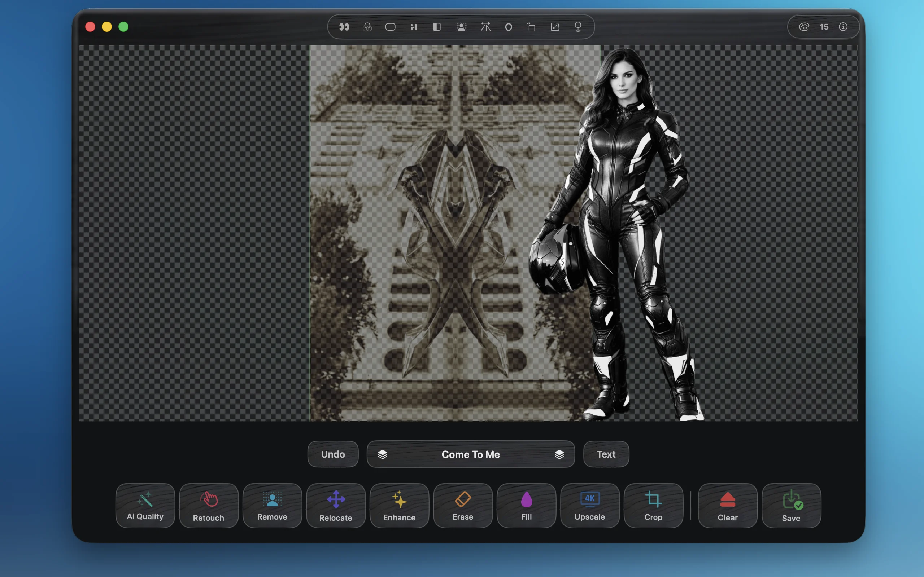Click the Text button
The width and height of the screenshot is (924, 577).
[x=606, y=454]
